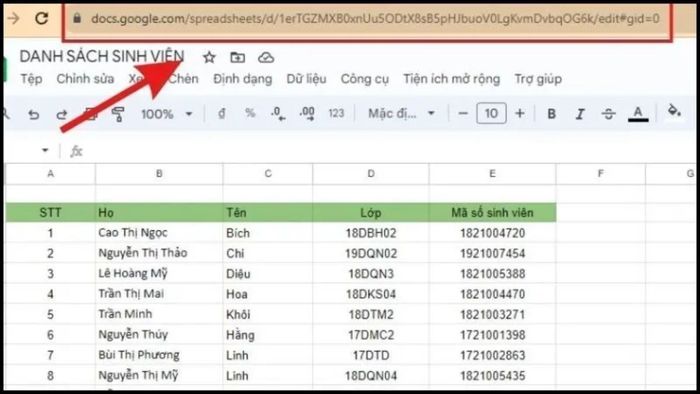
Task: Open the 123 number formats menu
Action: pos(336,114)
